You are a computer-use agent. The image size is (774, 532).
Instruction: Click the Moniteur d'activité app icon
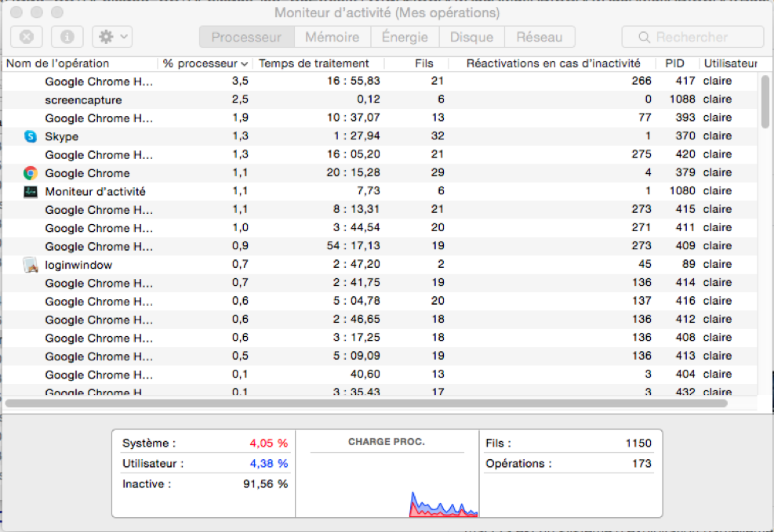[x=31, y=191]
